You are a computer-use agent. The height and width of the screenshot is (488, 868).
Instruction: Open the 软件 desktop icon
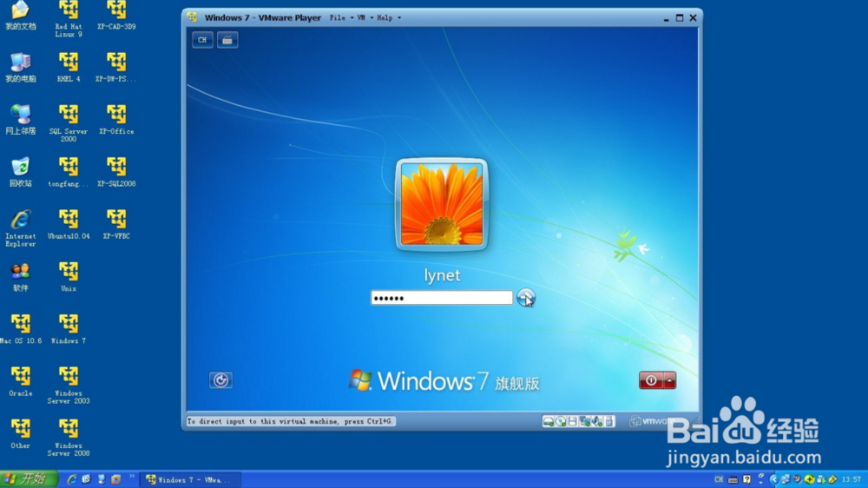pos(21,277)
